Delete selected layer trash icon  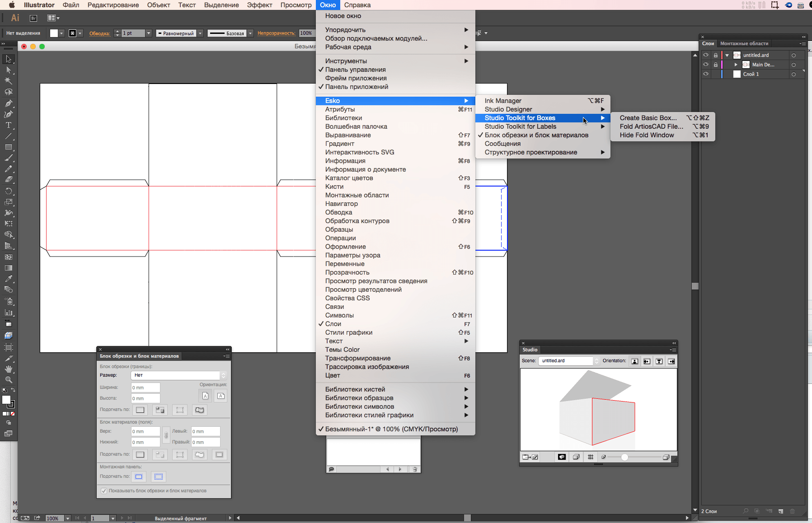pyautogui.click(x=792, y=511)
